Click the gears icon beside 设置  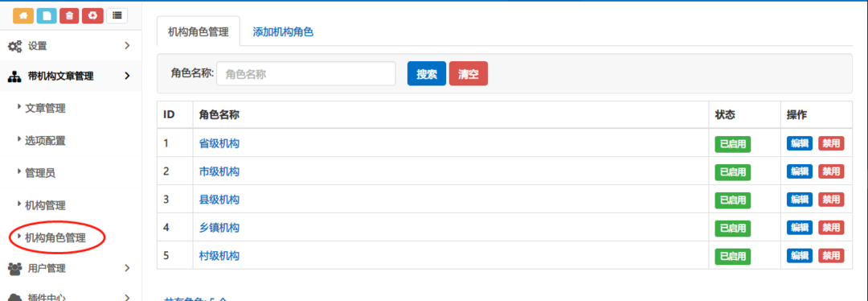(15, 46)
